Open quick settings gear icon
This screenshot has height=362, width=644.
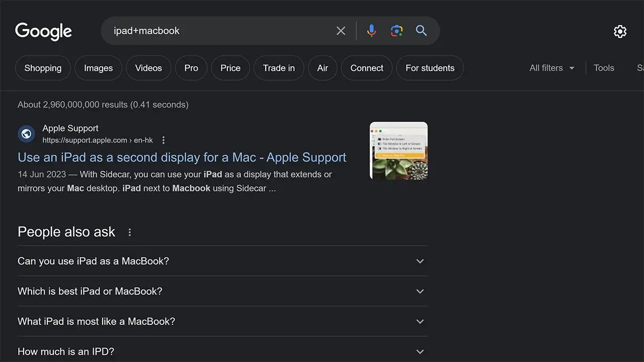pyautogui.click(x=620, y=31)
